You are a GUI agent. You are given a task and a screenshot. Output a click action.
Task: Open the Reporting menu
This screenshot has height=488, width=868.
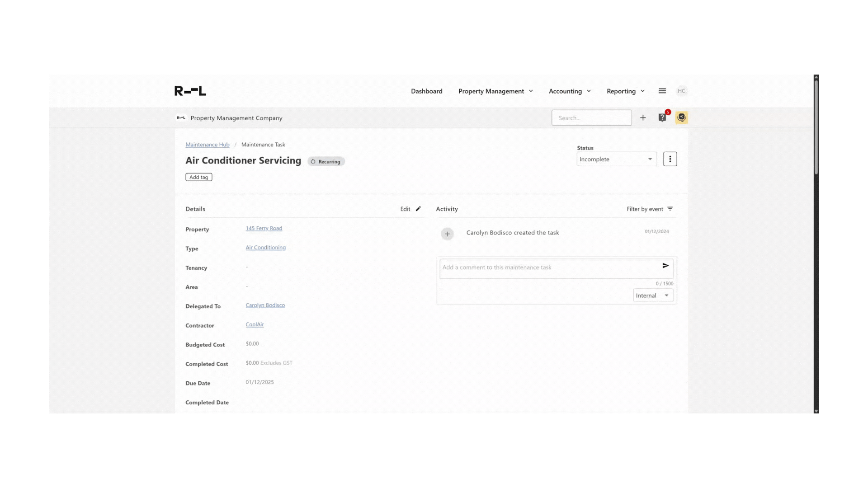[x=625, y=91]
